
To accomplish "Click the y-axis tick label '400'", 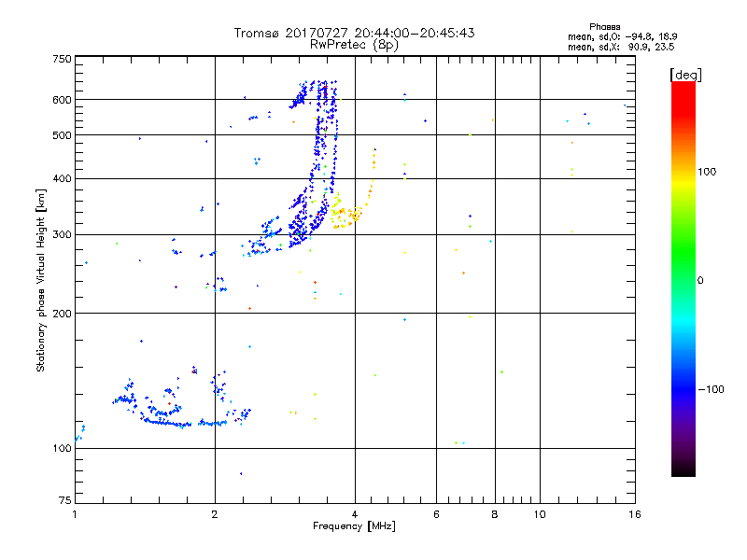I will 62,178.
